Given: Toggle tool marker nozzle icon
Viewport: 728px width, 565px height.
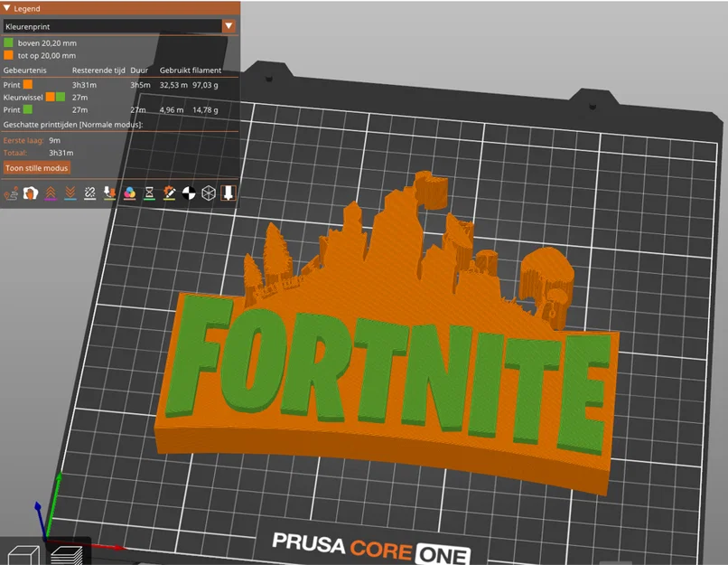Looking at the screenshot, I should pyautogui.click(x=229, y=193).
